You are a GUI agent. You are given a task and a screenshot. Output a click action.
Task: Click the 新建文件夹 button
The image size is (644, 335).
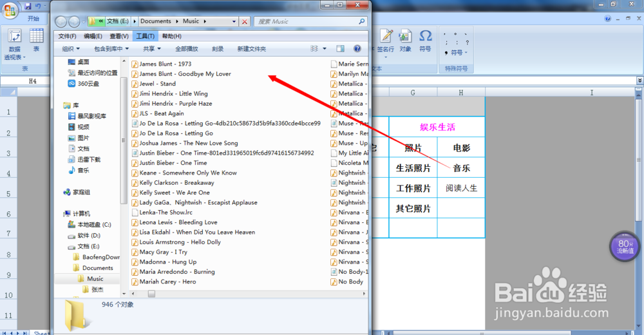pyautogui.click(x=251, y=48)
